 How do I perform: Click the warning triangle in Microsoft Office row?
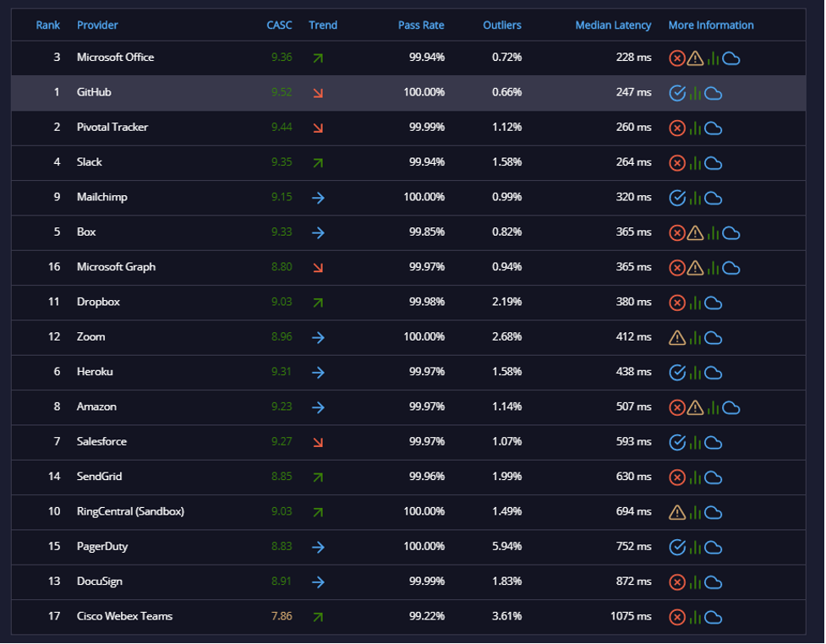coord(695,58)
